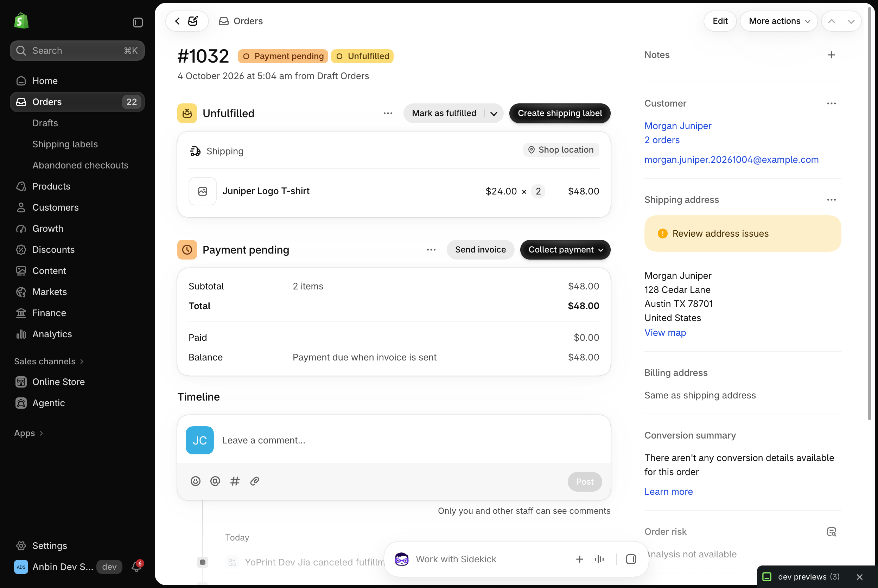Click the Review address issues banner

[x=743, y=234]
